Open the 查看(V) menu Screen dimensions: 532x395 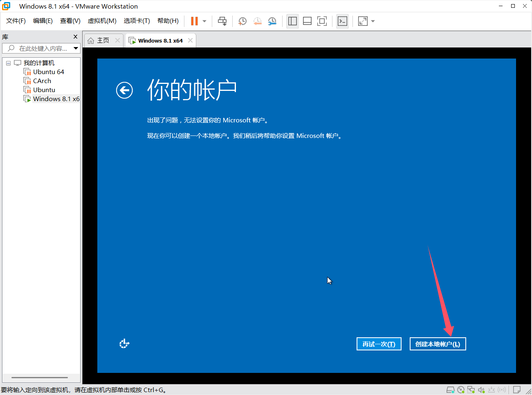(x=70, y=21)
